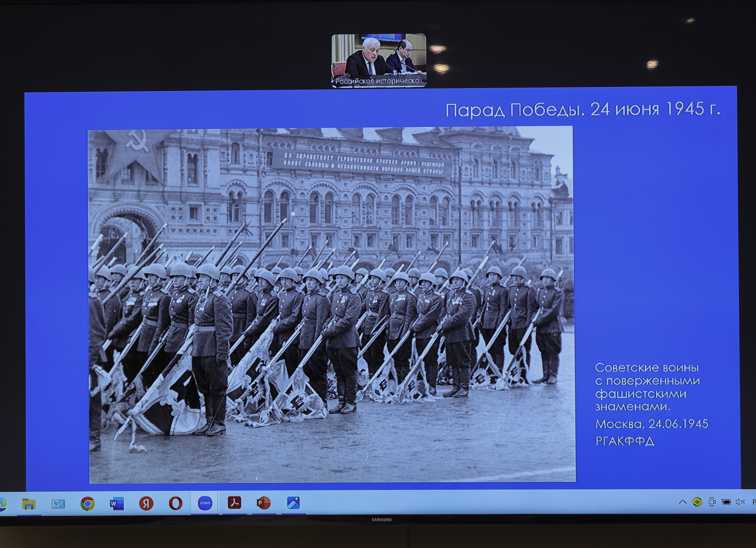Toggle the muted speaker volume icon

[740, 502]
